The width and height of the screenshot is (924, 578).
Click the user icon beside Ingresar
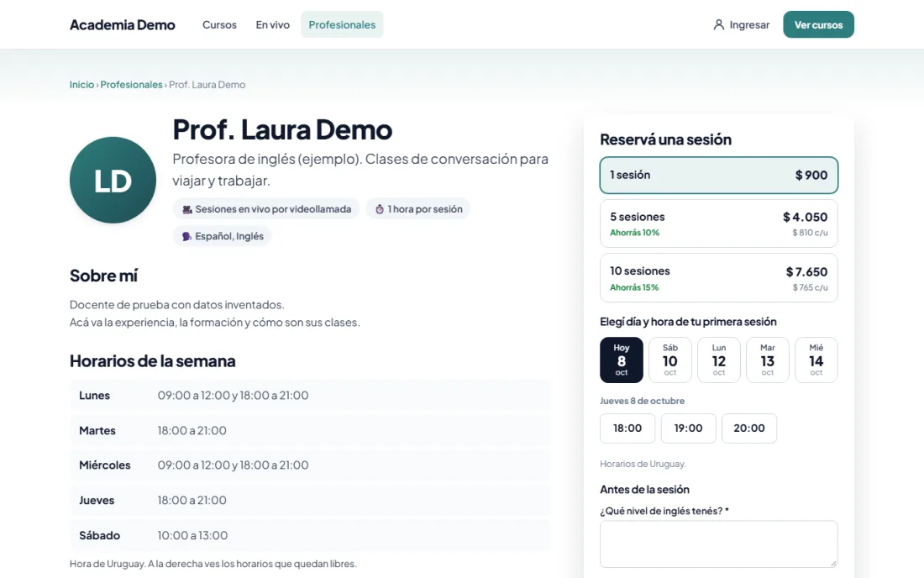[718, 24]
